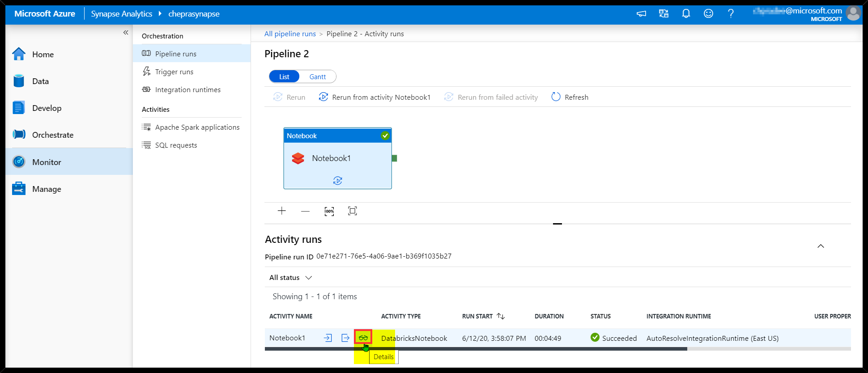Click the DatabricksNotebook activity type cell
This screenshot has height=373, width=868.
point(414,338)
